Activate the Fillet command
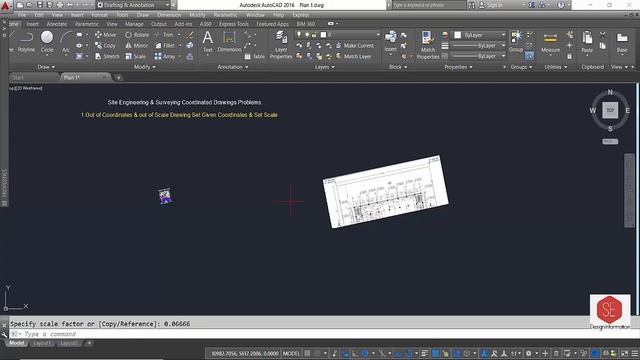The width and height of the screenshot is (640, 360). click(164, 46)
